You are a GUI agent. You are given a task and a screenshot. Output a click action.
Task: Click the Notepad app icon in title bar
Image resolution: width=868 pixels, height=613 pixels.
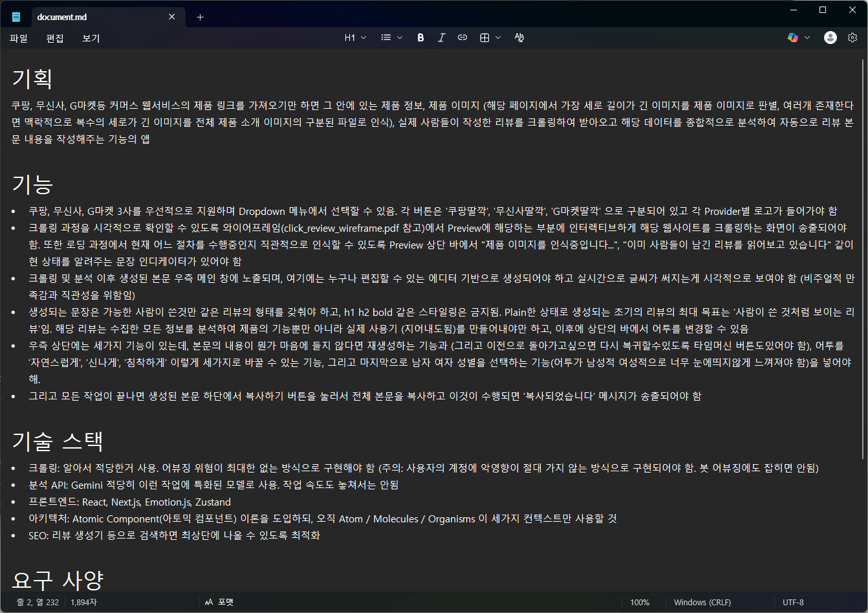click(16, 17)
